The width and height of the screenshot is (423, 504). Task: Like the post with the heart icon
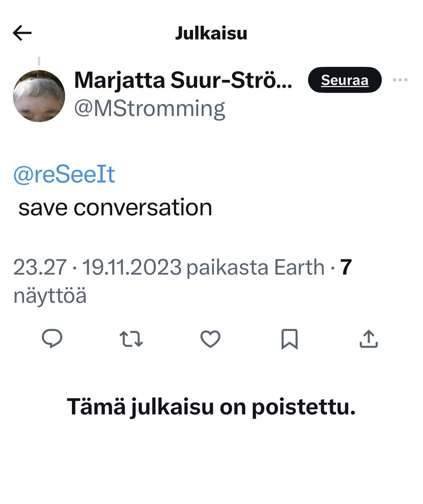(x=210, y=339)
